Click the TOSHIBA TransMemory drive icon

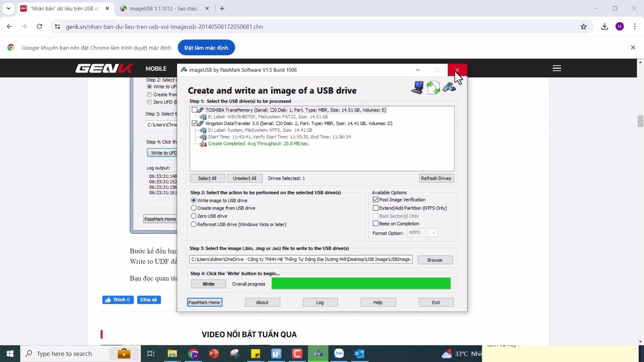coord(201,110)
